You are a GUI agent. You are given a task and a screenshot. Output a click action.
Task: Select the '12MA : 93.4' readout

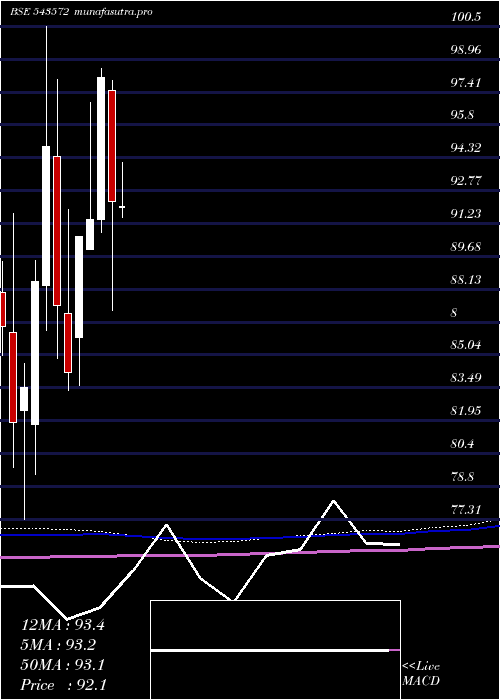pyautogui.click(x=63, y=625)
